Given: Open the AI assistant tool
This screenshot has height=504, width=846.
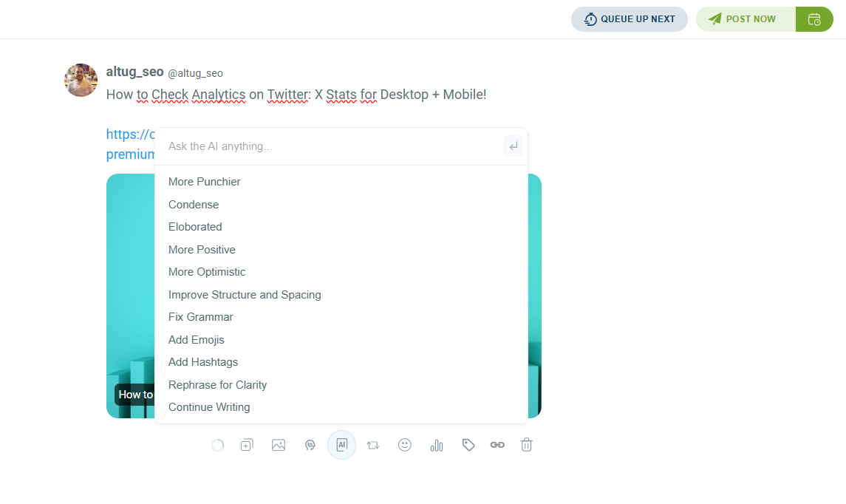Looking at the screenshot, I should 341,444.
